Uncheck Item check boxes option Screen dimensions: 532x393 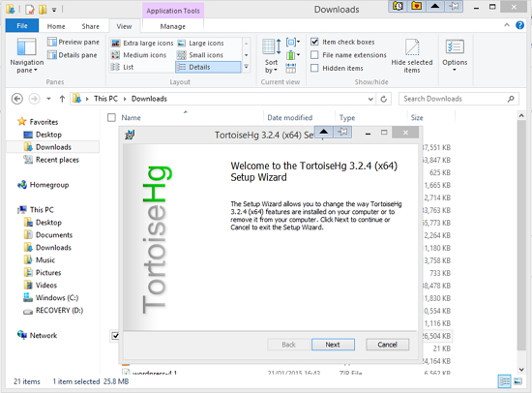[x=314, y=42]
